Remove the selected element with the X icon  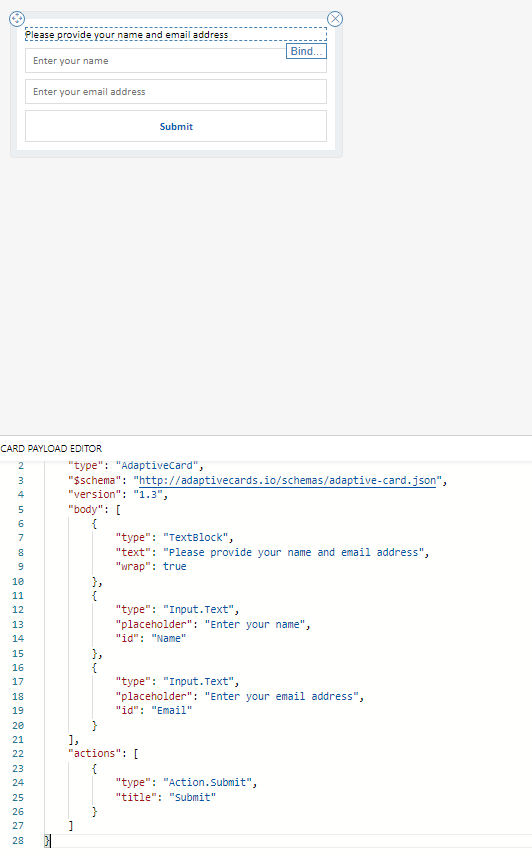click(335, 19)
